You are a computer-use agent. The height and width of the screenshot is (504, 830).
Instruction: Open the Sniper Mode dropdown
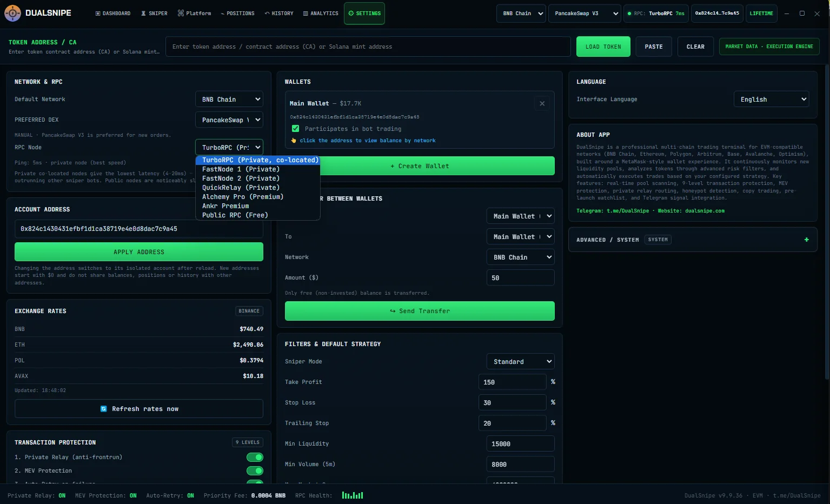(521, 362)
